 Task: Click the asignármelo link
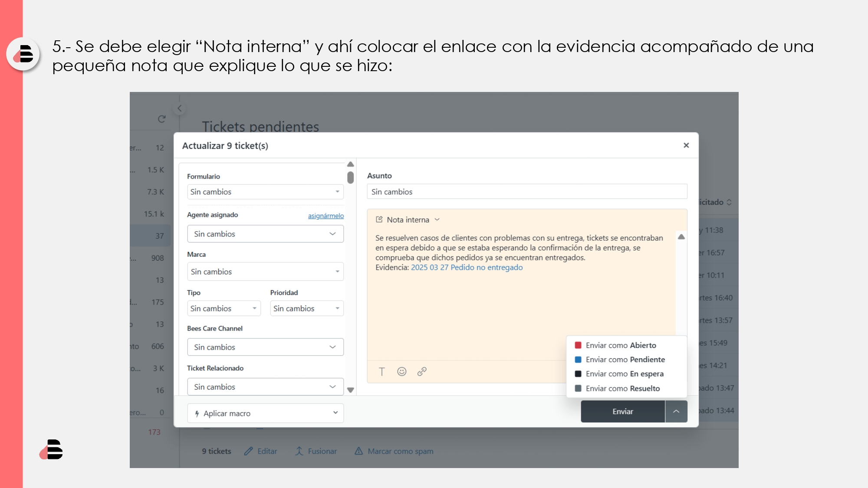326,216
